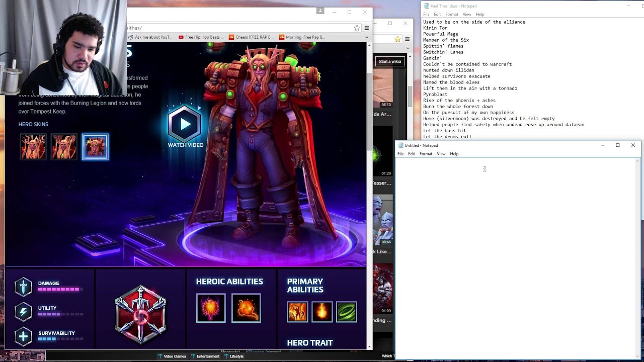Open the green Gravity Lapse ability icon
The image size is (644, 362).
[x=347, y=312]
